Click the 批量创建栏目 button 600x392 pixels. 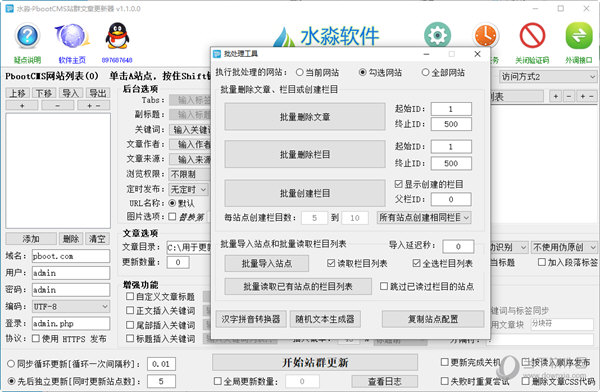click(305, 193)
